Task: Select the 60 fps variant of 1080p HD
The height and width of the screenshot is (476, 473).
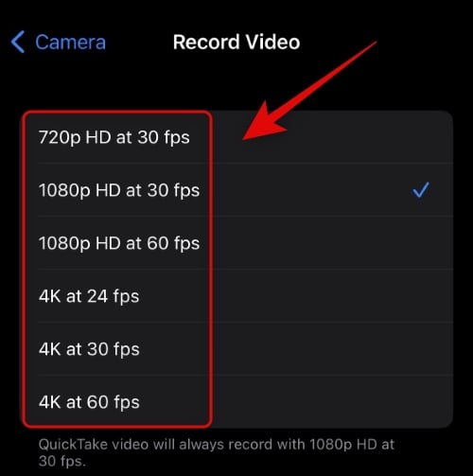Action: 238,243
